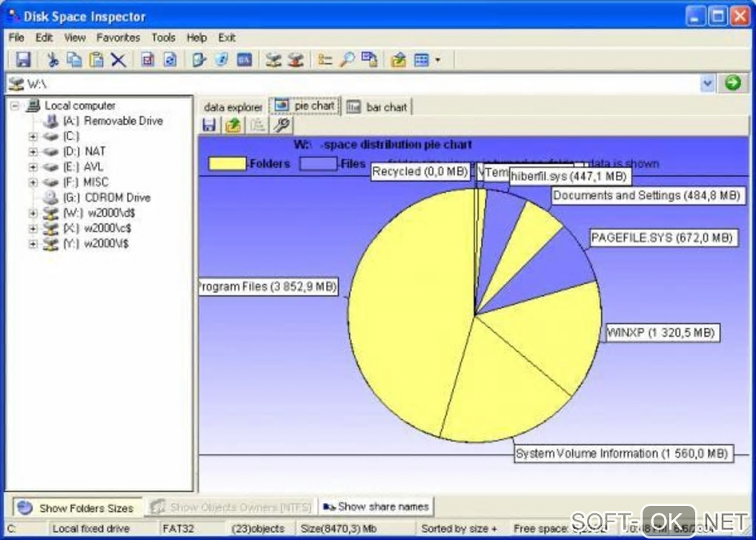Click Documents and Settings (484,8 MB) label
Screen dimensions: 756x540
click(648, 195)
